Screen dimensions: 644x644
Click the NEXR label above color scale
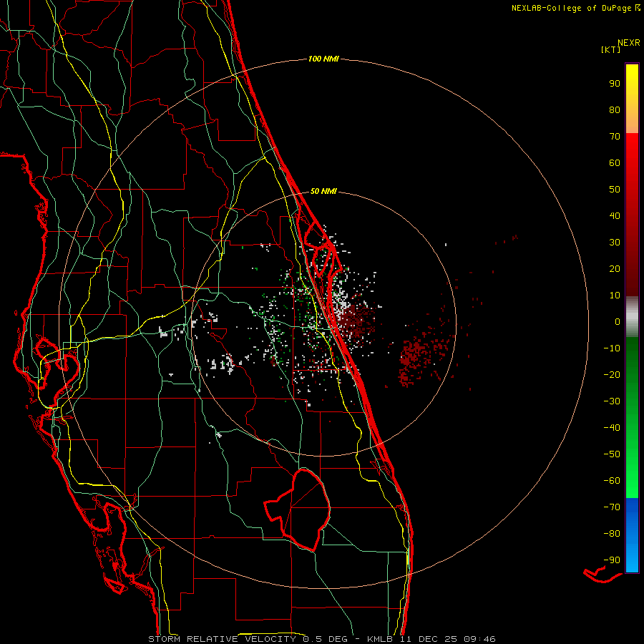(x=629, y=43)
